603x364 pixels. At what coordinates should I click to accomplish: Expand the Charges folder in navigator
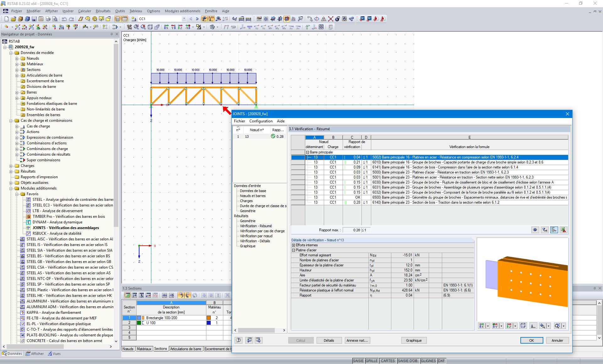point(11,166)
